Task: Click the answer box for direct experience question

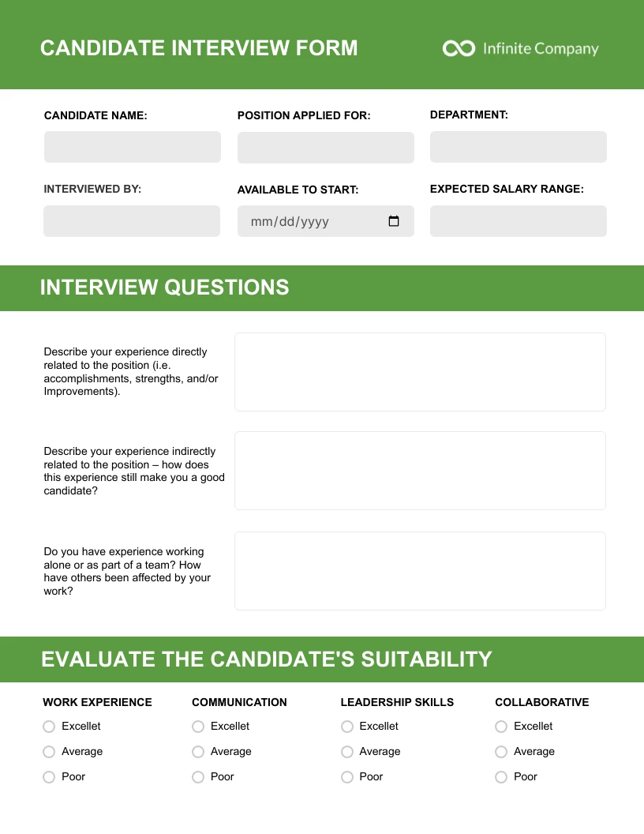Action: click(420, 371)
